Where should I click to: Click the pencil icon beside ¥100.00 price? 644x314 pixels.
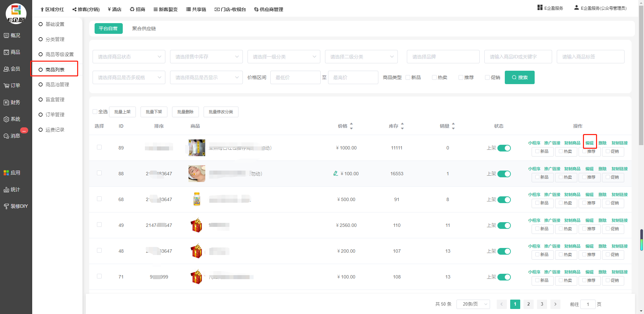coord(335,173)
